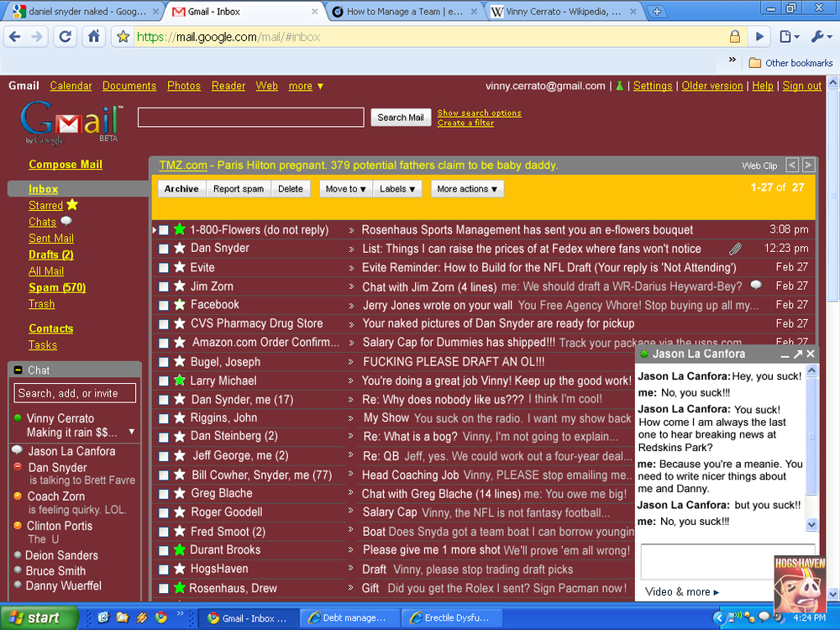Viewport: 840px width, 630px height.
Task: Open the Spam (570) folder
Action: (x=57, y=287)
